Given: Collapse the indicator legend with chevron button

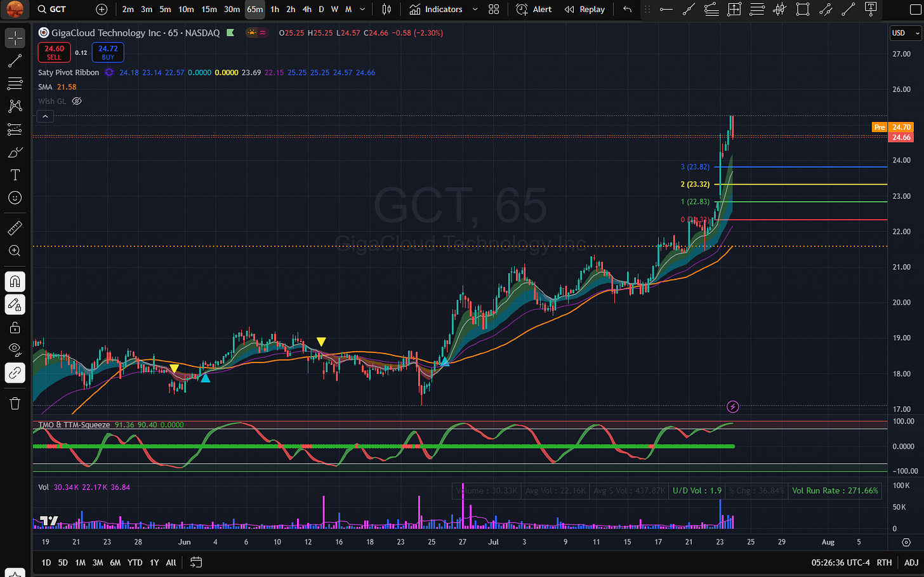Looking at the screenshot, I should click(45, 116).
